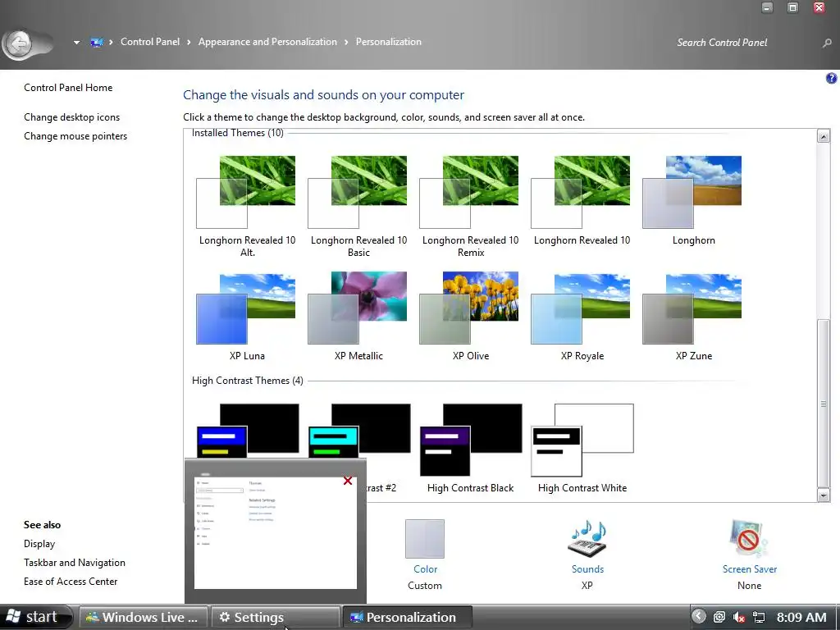Open Ease of Access Center link

[x=71, y=582]
